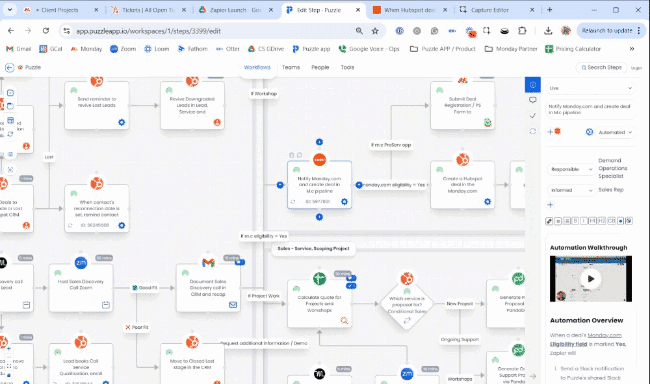Click trash icon above 'Notify Monday.com' card

[x=291, y=155]
